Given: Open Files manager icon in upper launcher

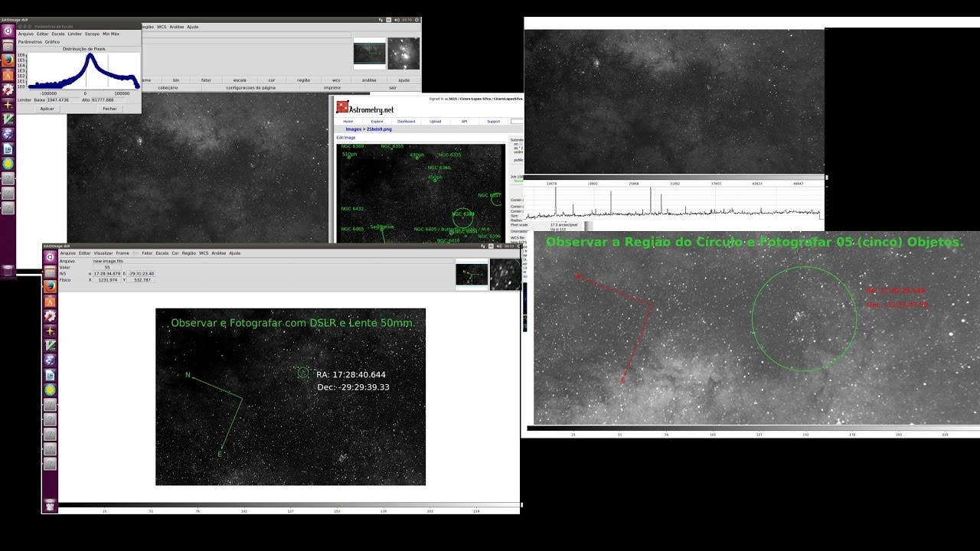Looking at the screenshot, I should (8, 45).
